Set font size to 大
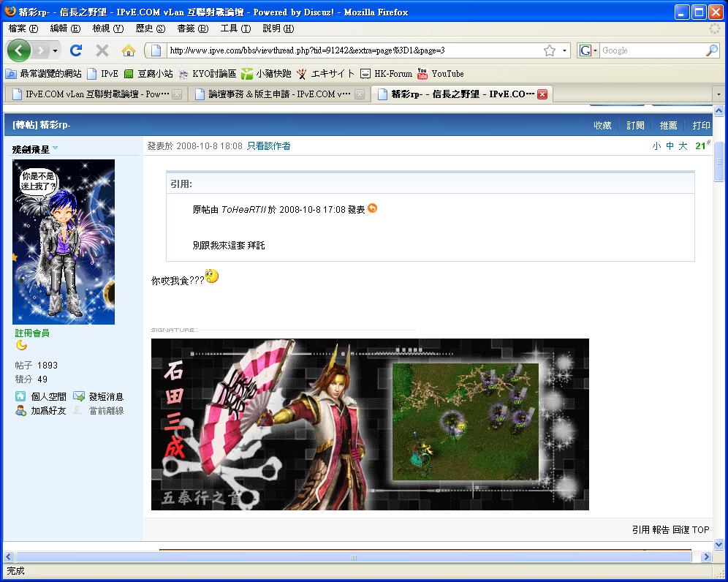This screenshot has height=582, width=728. click(x=683, y=145)
